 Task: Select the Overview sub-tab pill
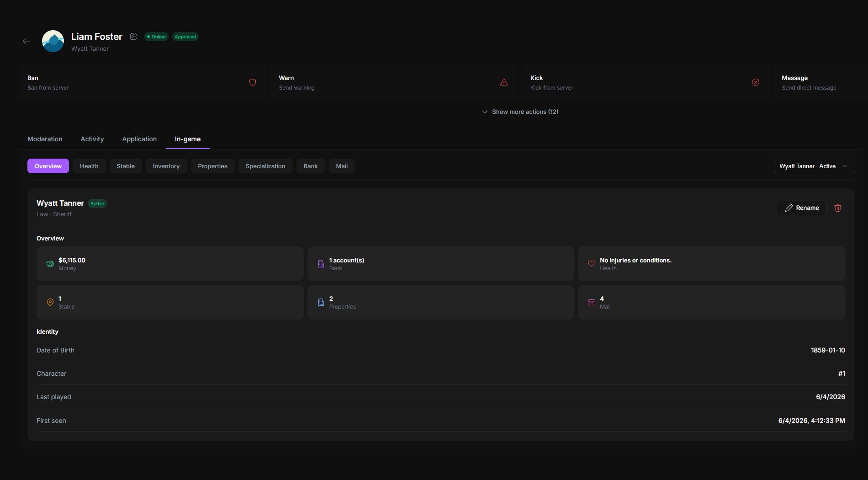[48, 166]
